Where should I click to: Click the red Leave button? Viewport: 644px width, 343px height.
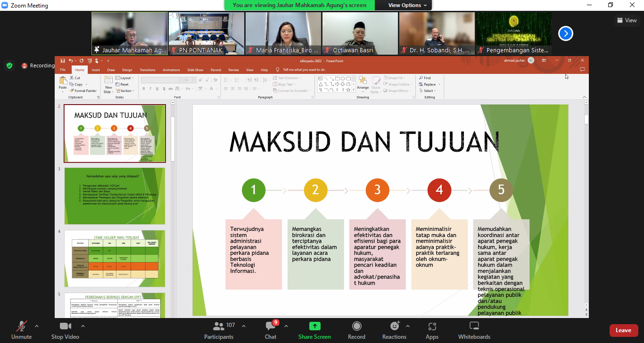(623, 330)
